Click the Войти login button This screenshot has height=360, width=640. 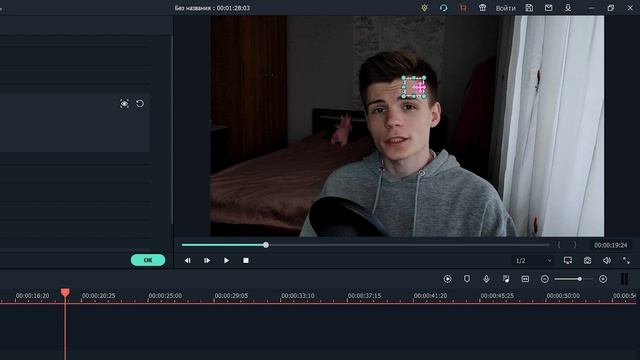tap(505, 8)
